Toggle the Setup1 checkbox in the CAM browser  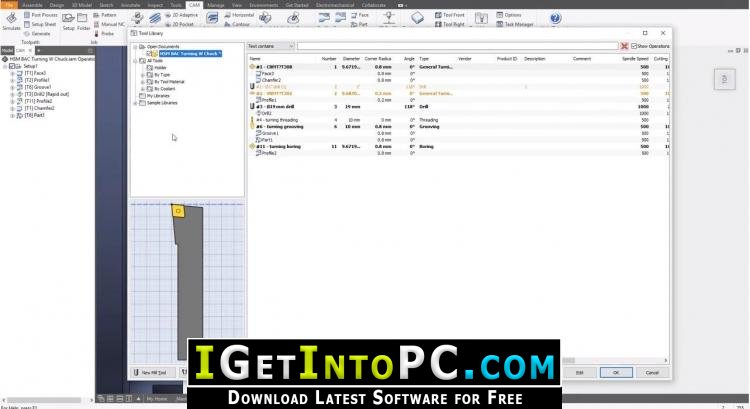[x=11, y=66]
